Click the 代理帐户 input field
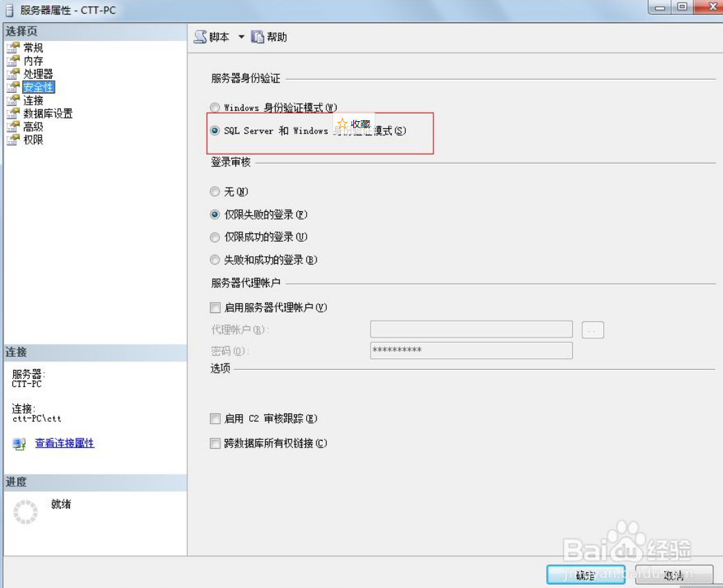723x588 pixels. coord(471,329)
